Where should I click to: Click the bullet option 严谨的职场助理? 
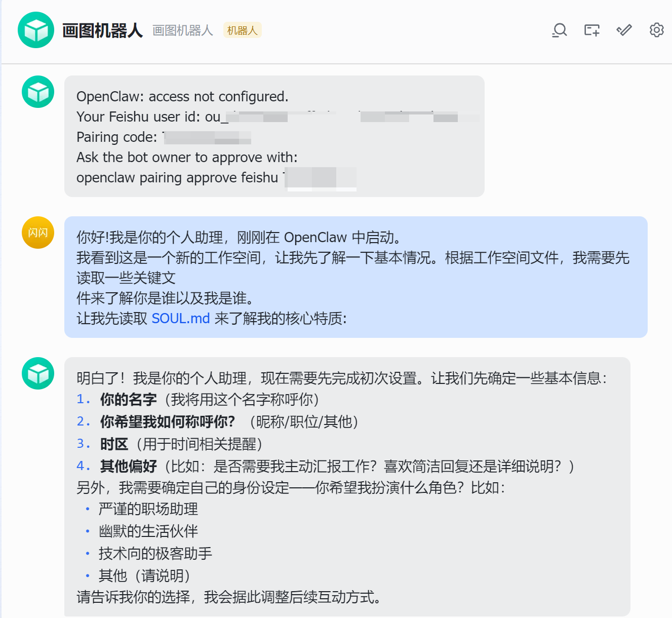(x=148, y=509)
